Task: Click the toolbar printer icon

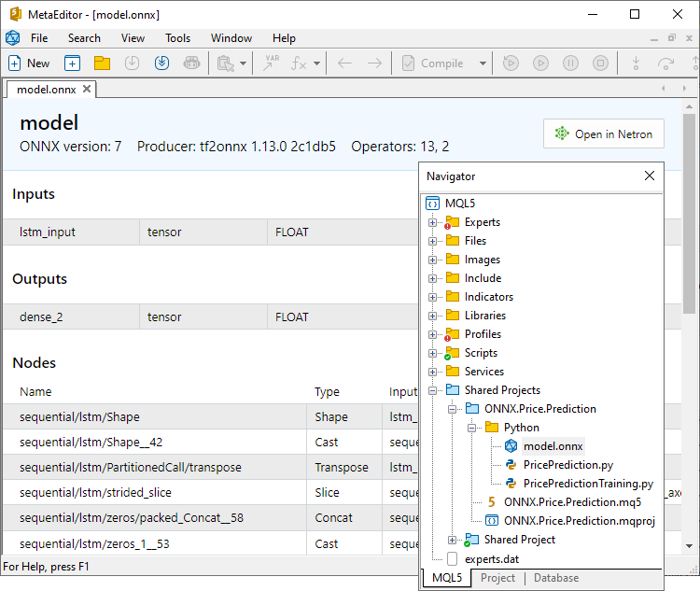Action: point(192,63)
